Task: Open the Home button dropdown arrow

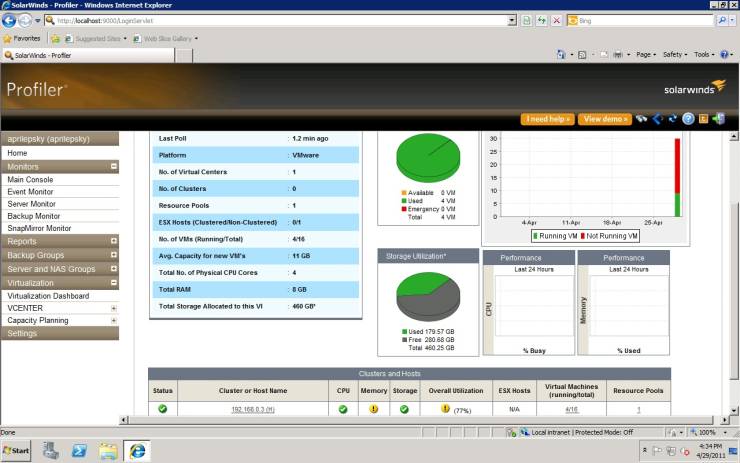Action: [572, 55]
